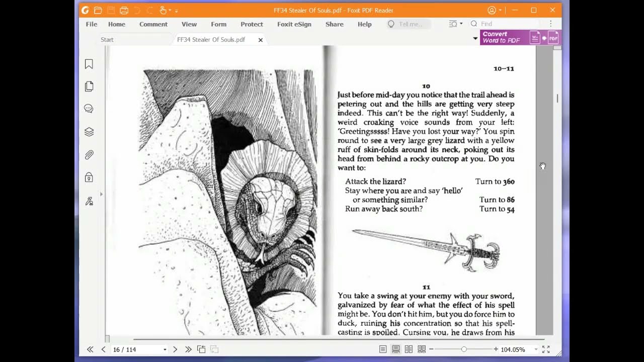Click the page number field 16 / 114
Image resolution: width=644 pixels, height=362 pixels.
pyautogui.click(x=136, y=349)
